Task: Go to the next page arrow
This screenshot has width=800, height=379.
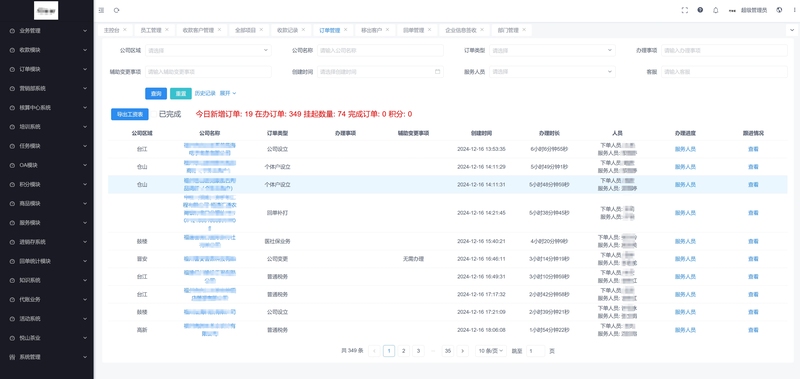Action: (x=463, y=351)
